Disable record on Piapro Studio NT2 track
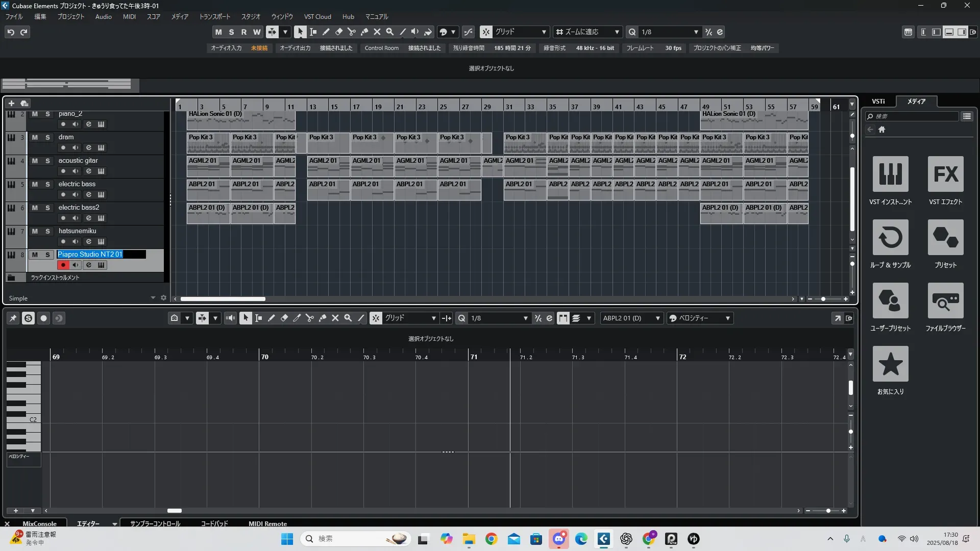The width and height of the screenshot is (980, 551). coord(63,265)
